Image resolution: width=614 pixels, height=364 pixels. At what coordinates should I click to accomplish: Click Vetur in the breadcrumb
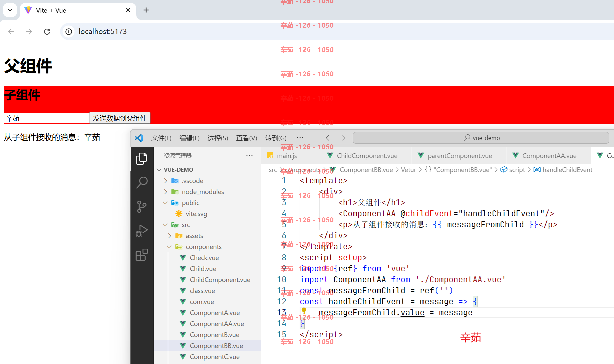tap(408, 170)
